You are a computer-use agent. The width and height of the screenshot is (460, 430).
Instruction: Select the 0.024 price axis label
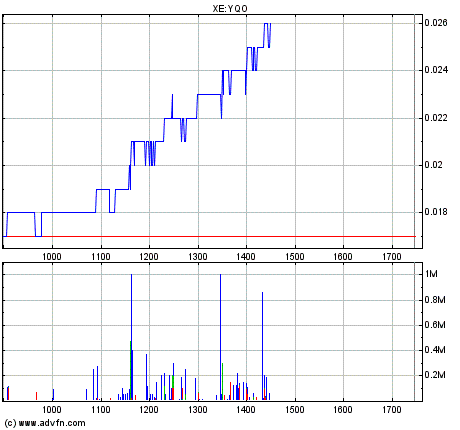pos(436,70)
